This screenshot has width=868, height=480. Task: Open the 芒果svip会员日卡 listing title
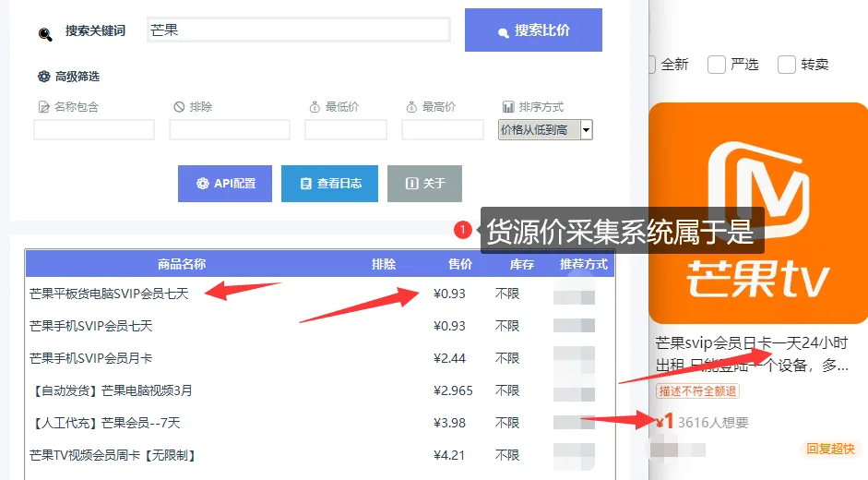click(x=752, y=354)
